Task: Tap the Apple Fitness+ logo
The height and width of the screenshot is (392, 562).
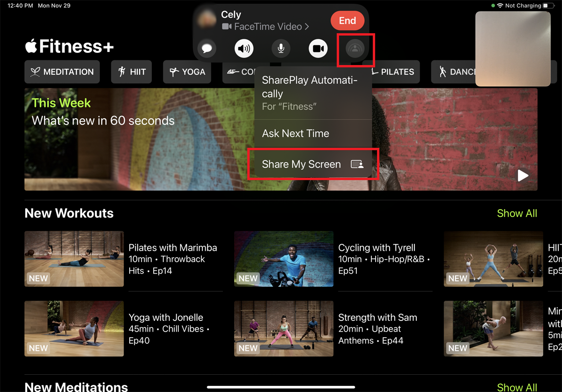Action: (x=69, y=46)
